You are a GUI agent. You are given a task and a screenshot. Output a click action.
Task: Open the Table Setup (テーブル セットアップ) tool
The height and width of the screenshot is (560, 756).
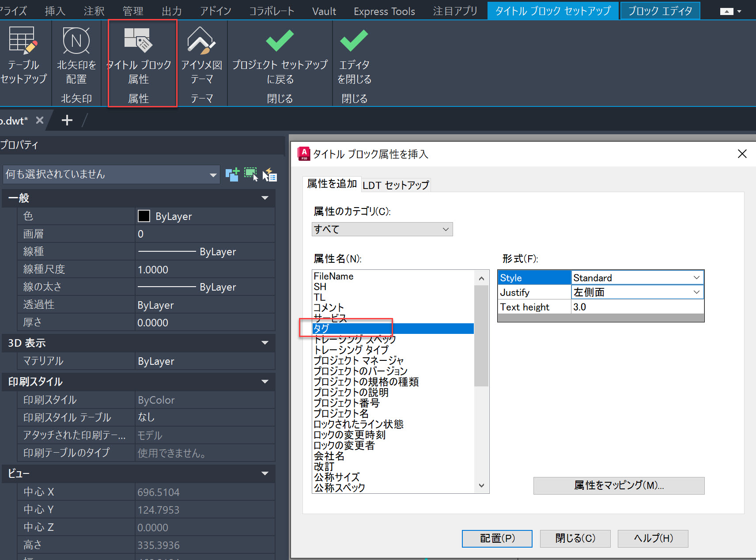point(23,55)
